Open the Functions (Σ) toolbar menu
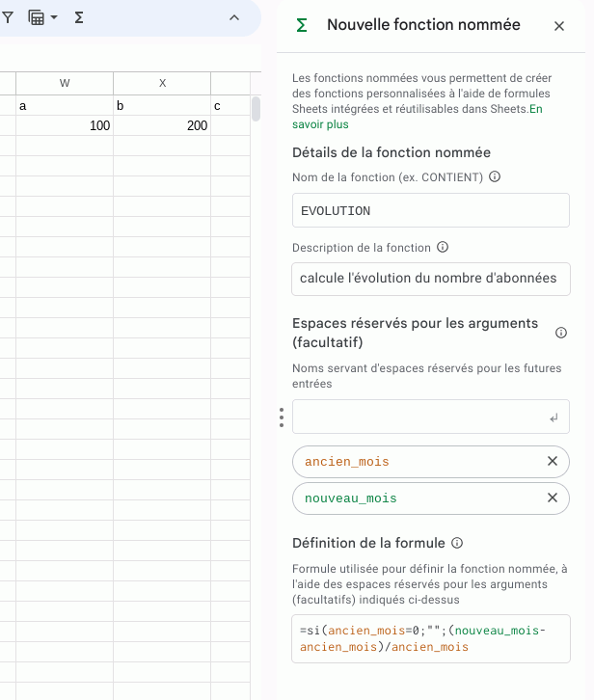The width and height of the screenshot is (594, 700). pyautogui.click(x=79, y=17)
